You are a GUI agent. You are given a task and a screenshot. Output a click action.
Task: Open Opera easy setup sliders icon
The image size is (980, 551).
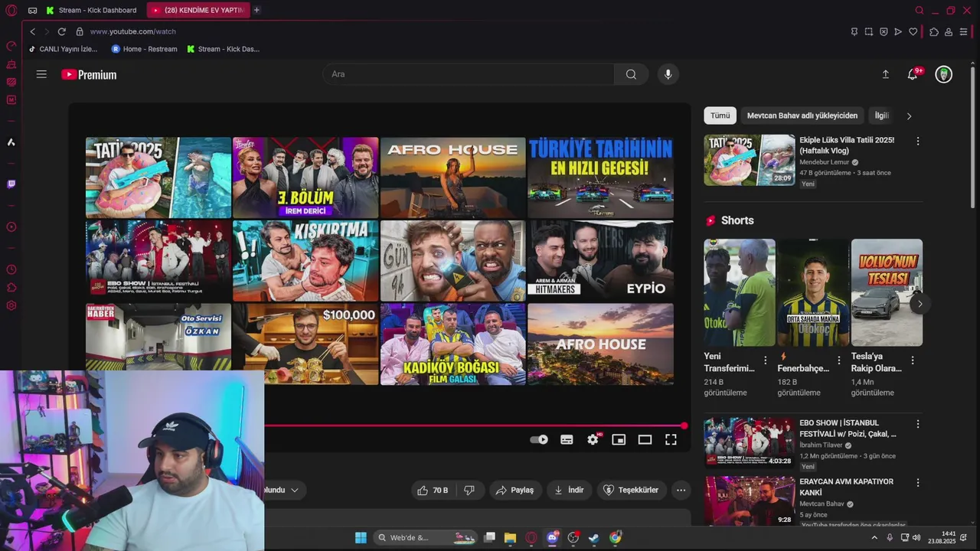coord(963,31)
